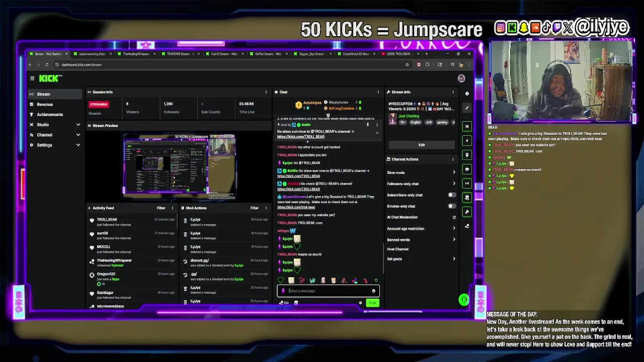Expand the Channel sidebar section
644x362 pixels.
55,135
